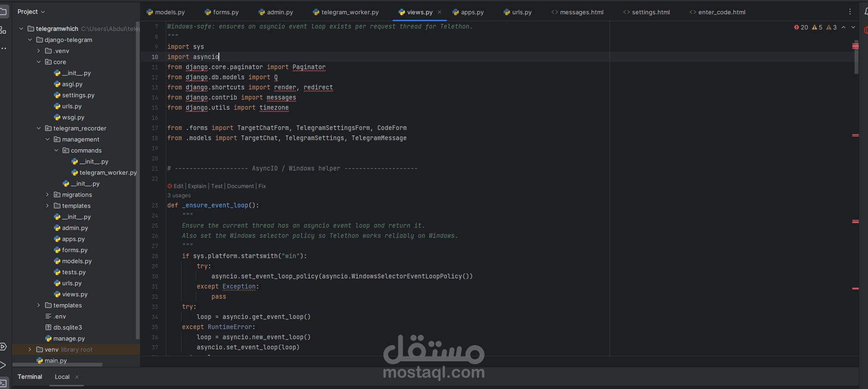The width and height of the screenshot is (868, 389).
Task: Open the Services tool window icon
Action: click(3, 347)
